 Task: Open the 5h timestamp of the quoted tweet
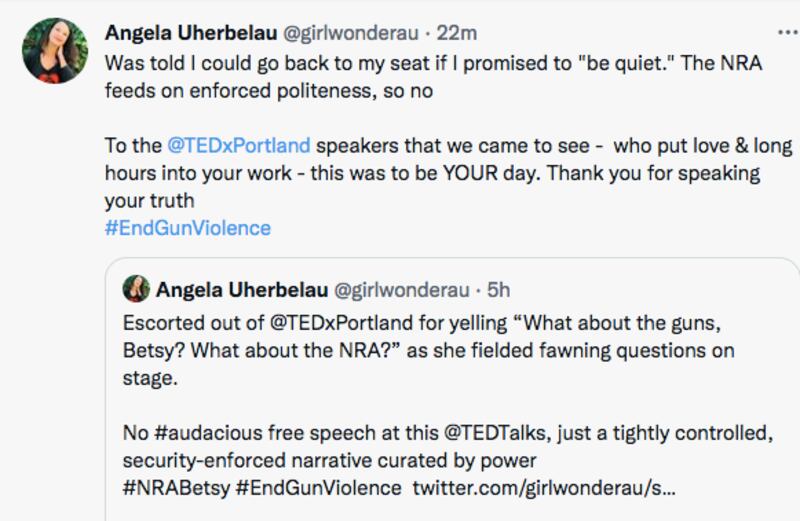(x=498, y=290)
